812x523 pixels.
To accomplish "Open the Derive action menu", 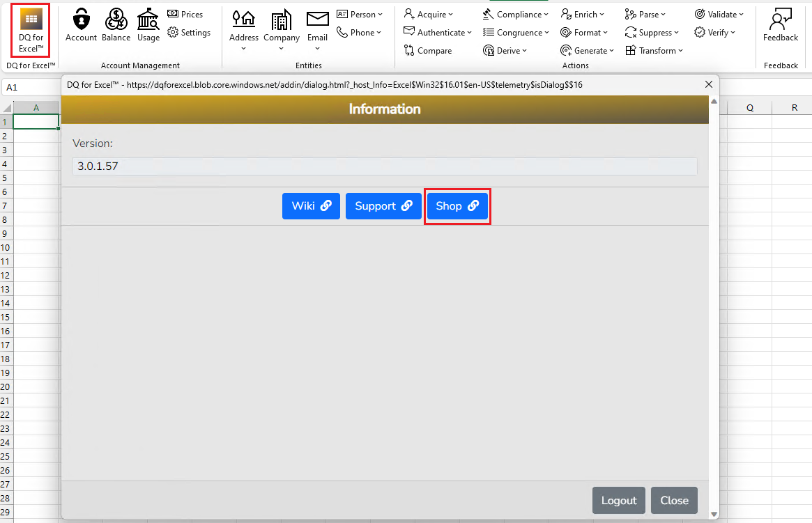I will [x=505, y=51].
